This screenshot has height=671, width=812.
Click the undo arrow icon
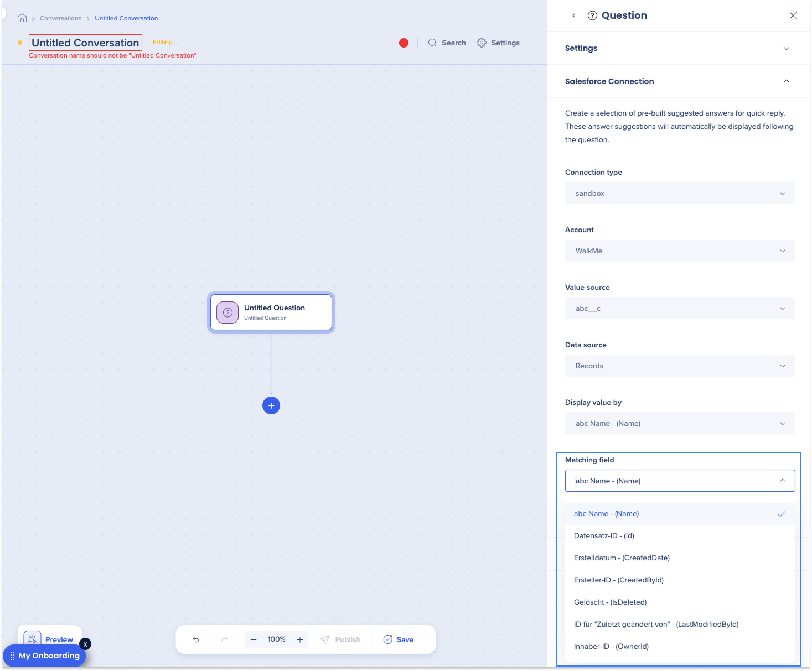pyautogui.click(x=196, y=639)
